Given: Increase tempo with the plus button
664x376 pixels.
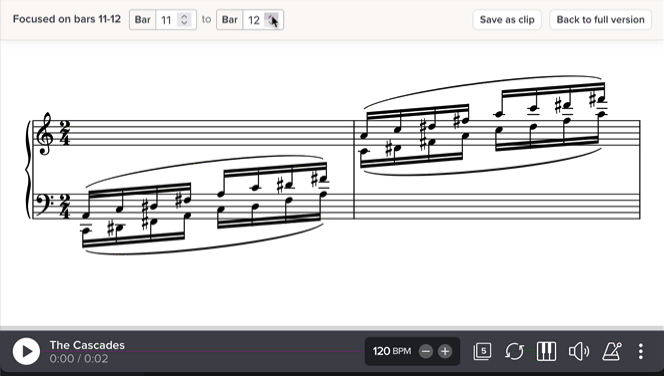Looking at the screenshot, I should [445, 351].
